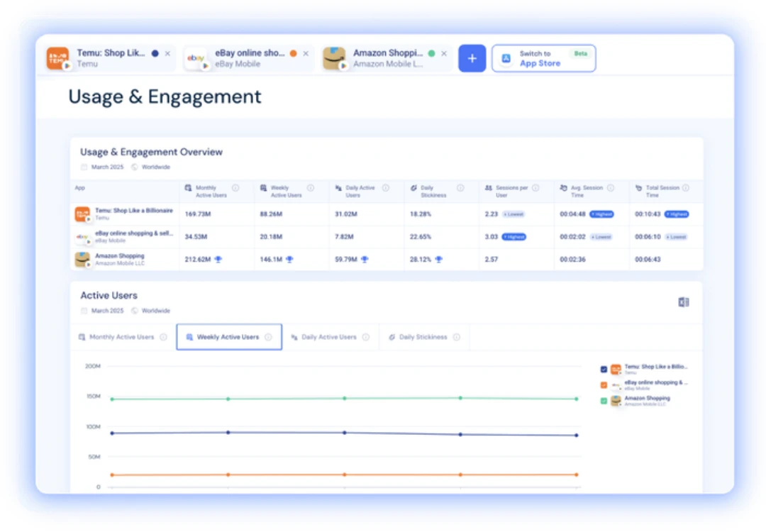The image size is (766, 532).
Task: Uncheck Temu series in chart legend
Action: tap(604, 370)
